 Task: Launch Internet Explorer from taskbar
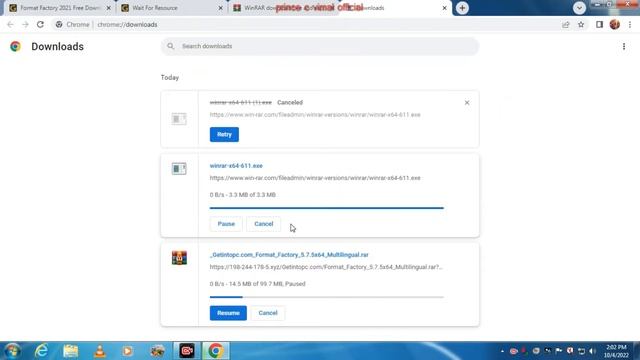pyautogui.click(x=41, y=351)
